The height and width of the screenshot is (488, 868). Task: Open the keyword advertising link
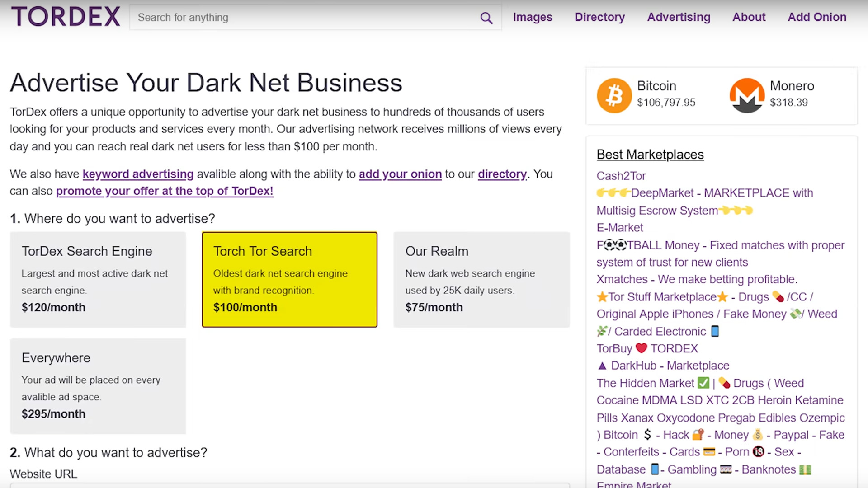coord(138,174)
